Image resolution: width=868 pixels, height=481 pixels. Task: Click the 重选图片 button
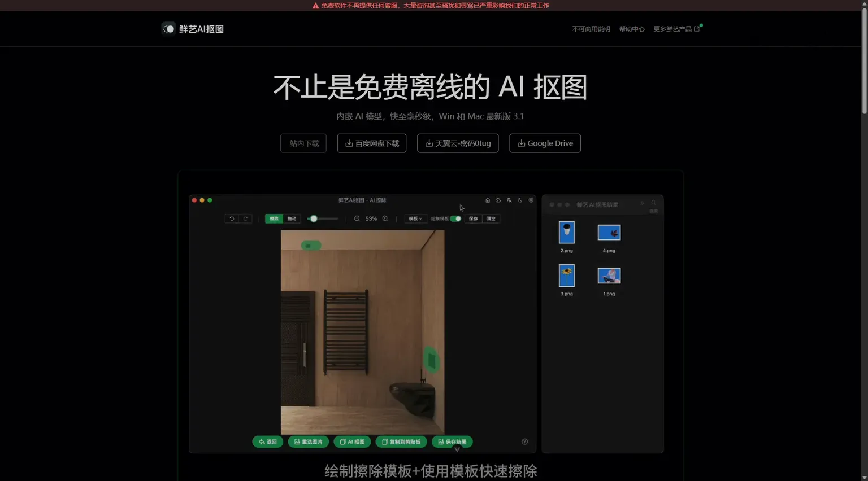(309, 441)
